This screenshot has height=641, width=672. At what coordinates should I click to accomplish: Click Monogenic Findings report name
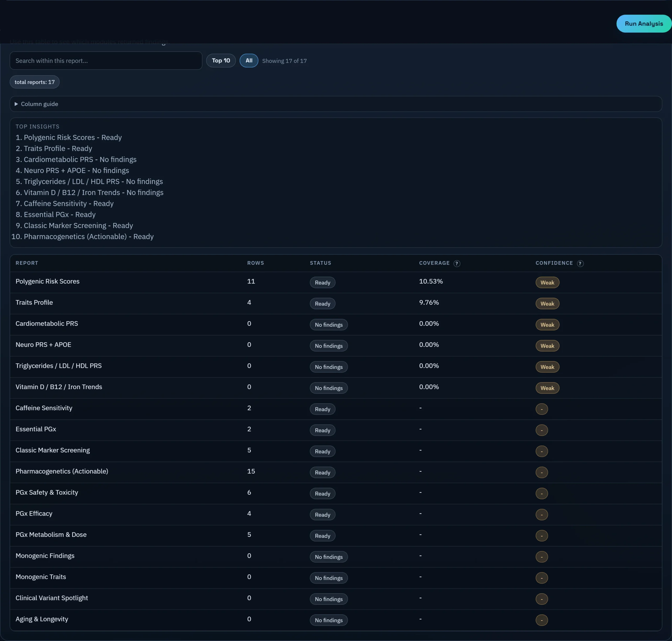45,555
